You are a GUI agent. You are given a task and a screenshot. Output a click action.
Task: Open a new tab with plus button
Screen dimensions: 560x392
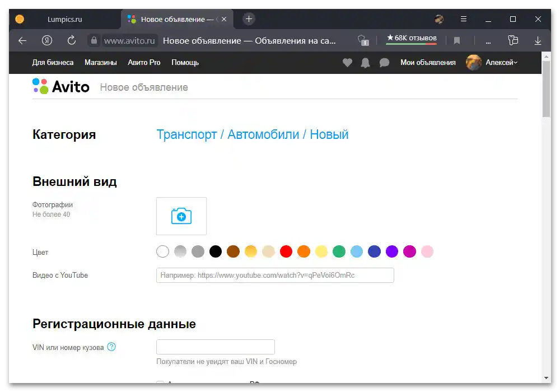[x=249, y=19]
